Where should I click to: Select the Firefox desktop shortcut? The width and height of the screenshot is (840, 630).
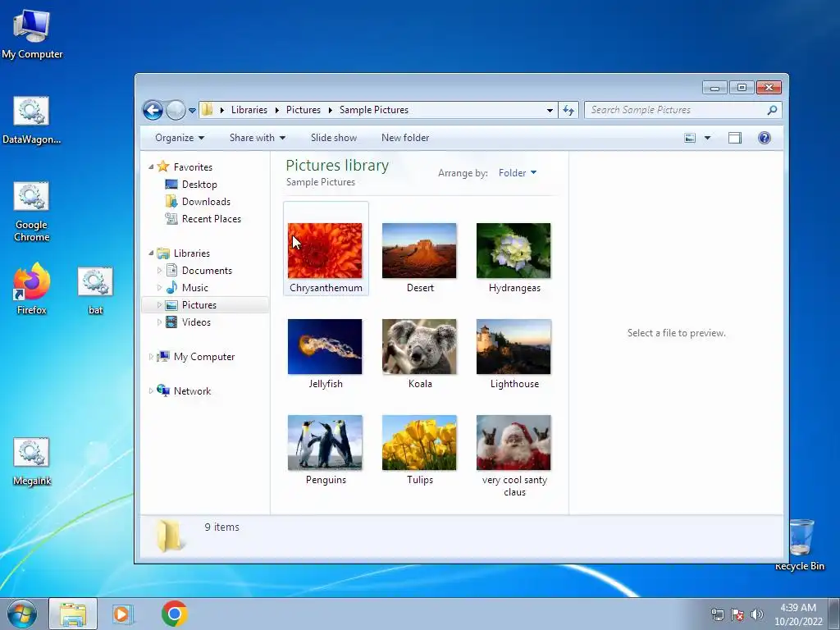(32, 289)
